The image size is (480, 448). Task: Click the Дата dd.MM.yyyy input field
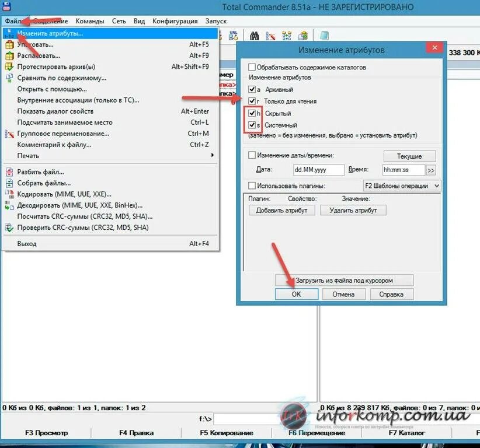point(319,170)
